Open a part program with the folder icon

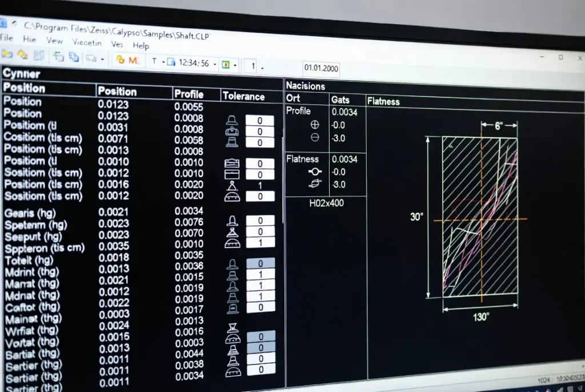tap(7, 54)
